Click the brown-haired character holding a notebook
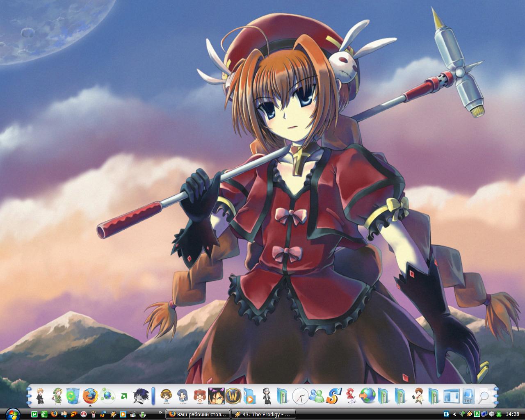This screenshot has height=420, width=525. click(x=418, y=396)
